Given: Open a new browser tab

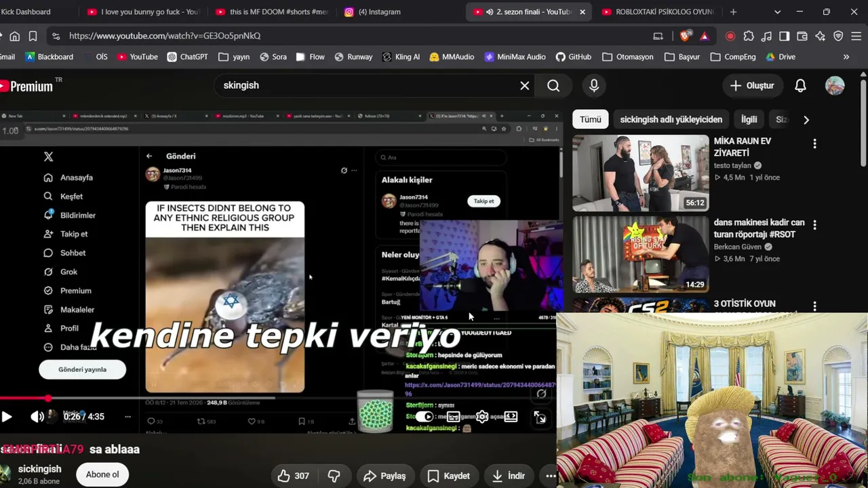Looking at the screenshot, I should click(x=733, y=12).
